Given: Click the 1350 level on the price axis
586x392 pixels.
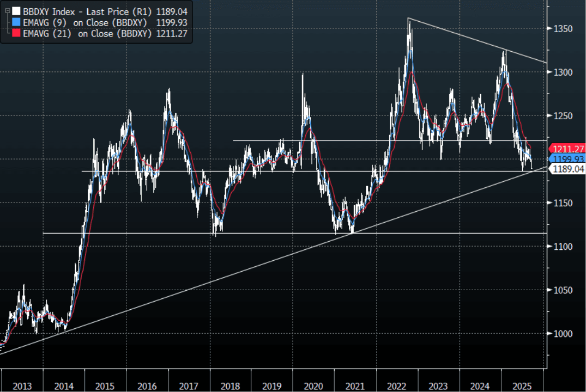Looking at the screenshot, I should tap(561, 28).
